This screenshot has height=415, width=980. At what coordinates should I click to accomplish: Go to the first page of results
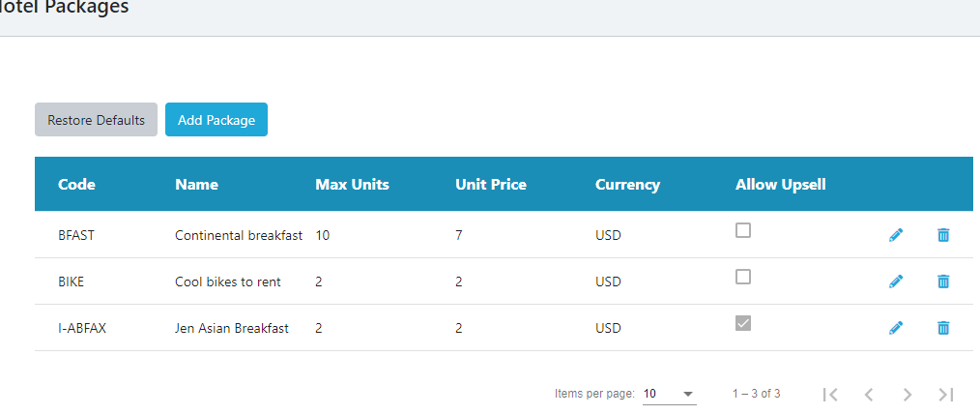click(x=830, y=394)
